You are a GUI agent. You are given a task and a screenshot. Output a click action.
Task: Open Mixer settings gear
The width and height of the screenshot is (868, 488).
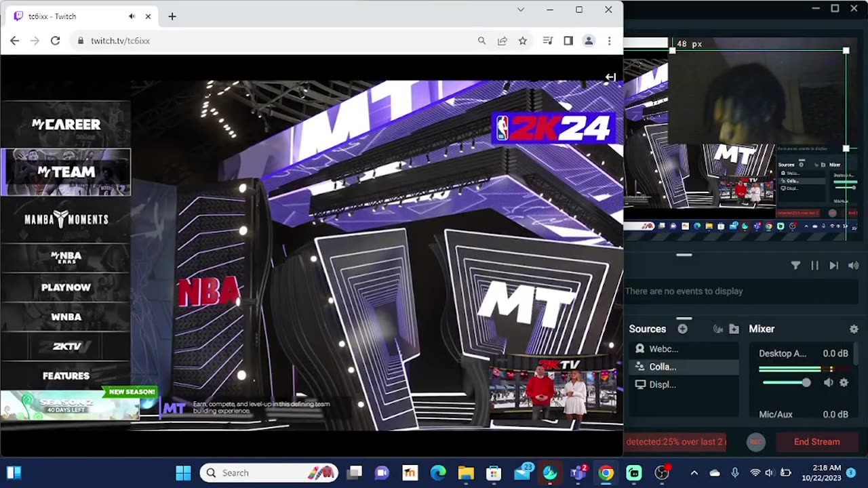(x=854, y=329)
